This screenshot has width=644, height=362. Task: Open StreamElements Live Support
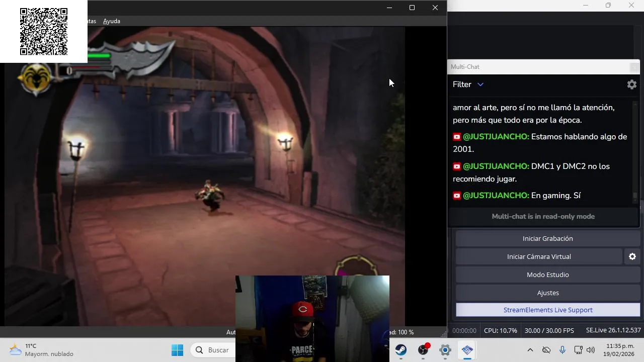(548, 310)
